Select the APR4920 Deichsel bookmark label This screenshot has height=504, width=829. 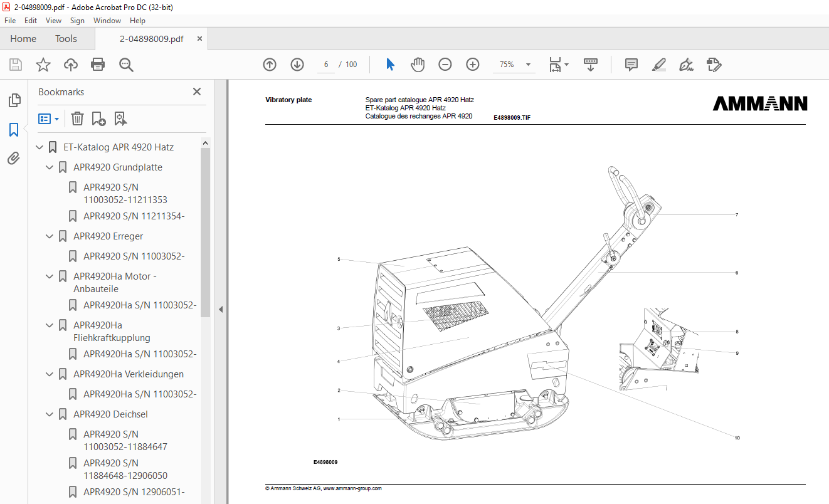(x=110, y=414)
